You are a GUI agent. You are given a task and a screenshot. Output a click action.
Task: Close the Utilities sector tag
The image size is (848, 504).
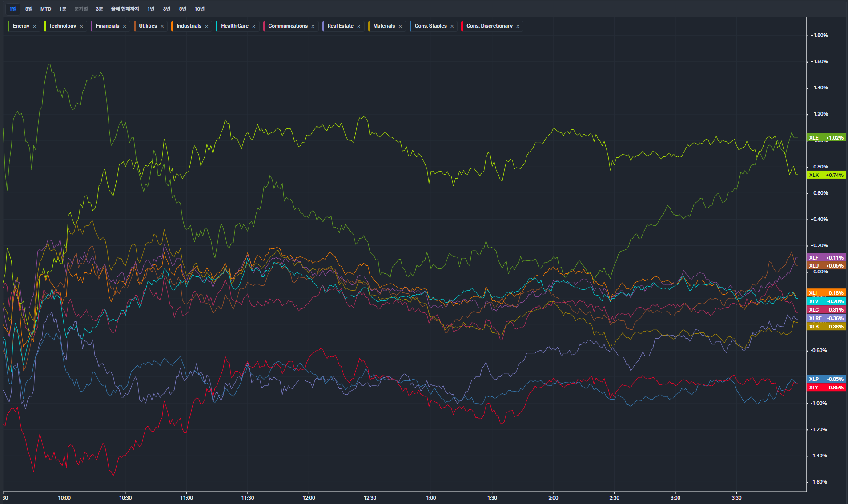click(162, 26)
